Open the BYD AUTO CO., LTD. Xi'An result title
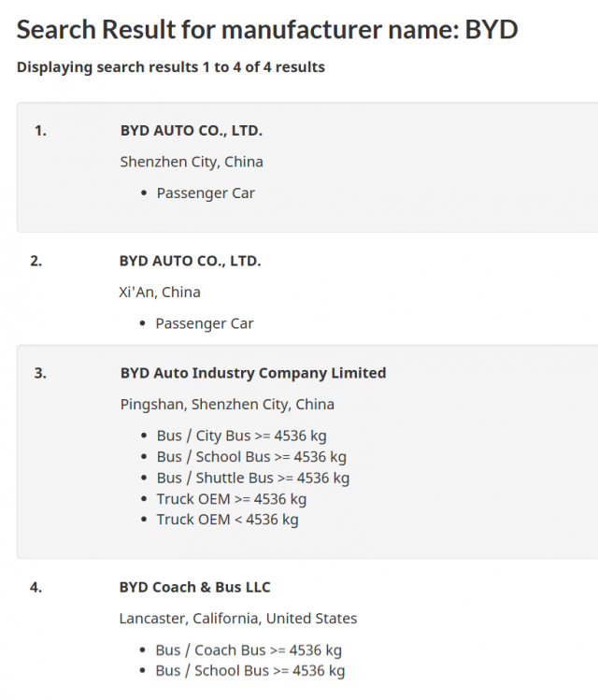Image resolution: width=598 pixels, height=700 pixels. [x=190, y=261]
